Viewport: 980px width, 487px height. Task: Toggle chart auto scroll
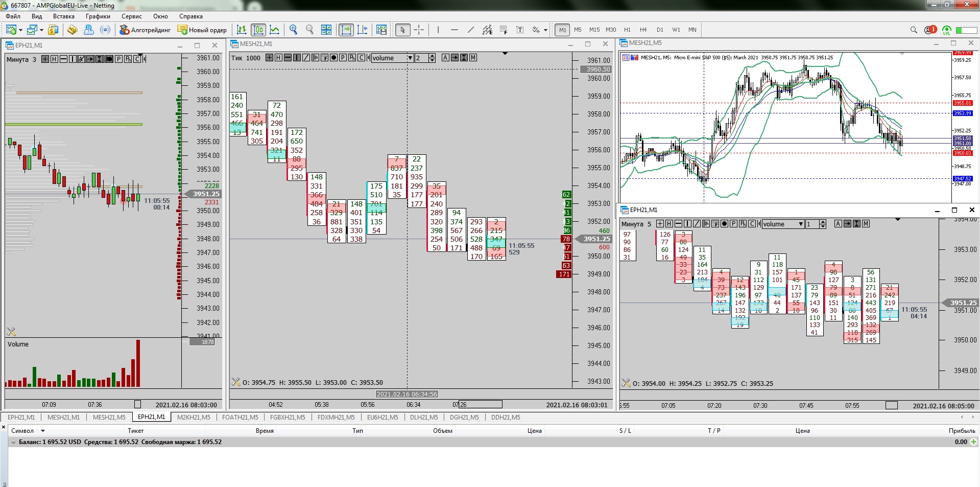[346, 30]
